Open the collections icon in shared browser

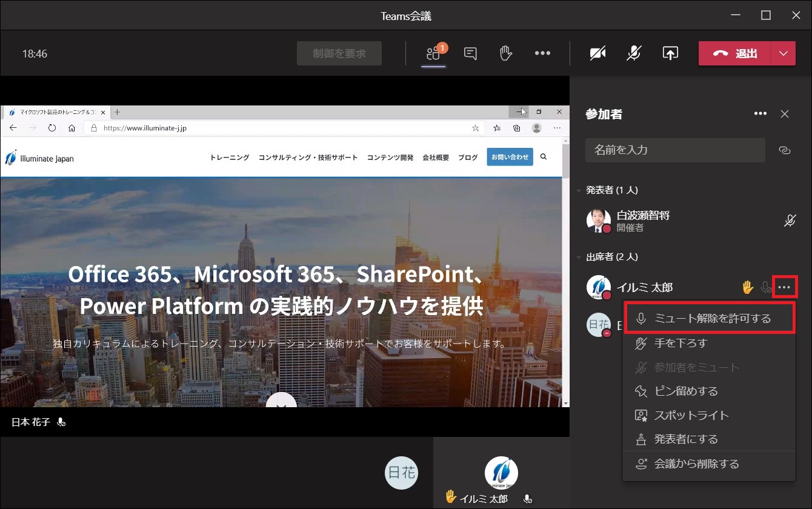click(x=517, y=128)
